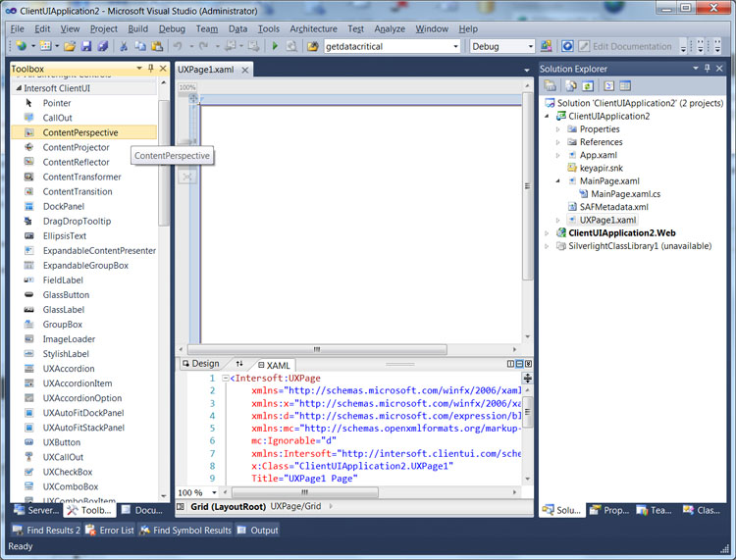Click the designer horizontal scrollbar thumb
736x560 pixels.
[x=317, y=349]
